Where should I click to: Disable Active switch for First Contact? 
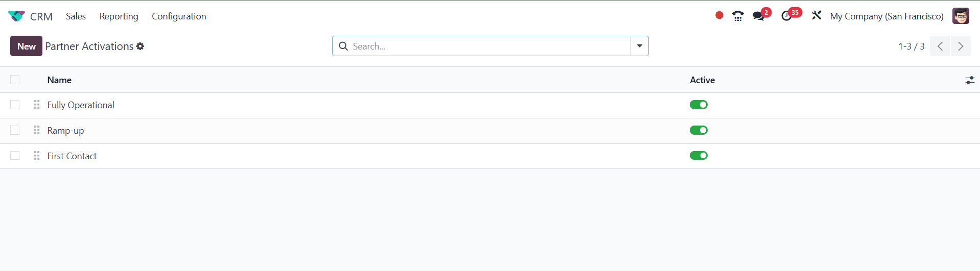click(698, 156)
